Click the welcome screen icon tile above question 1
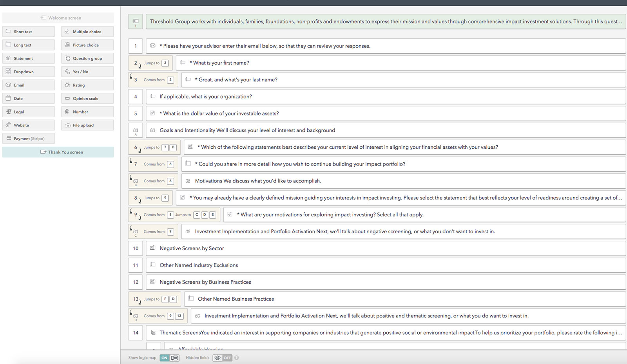The width and height of the screenshot is (627, 364). 136,22
